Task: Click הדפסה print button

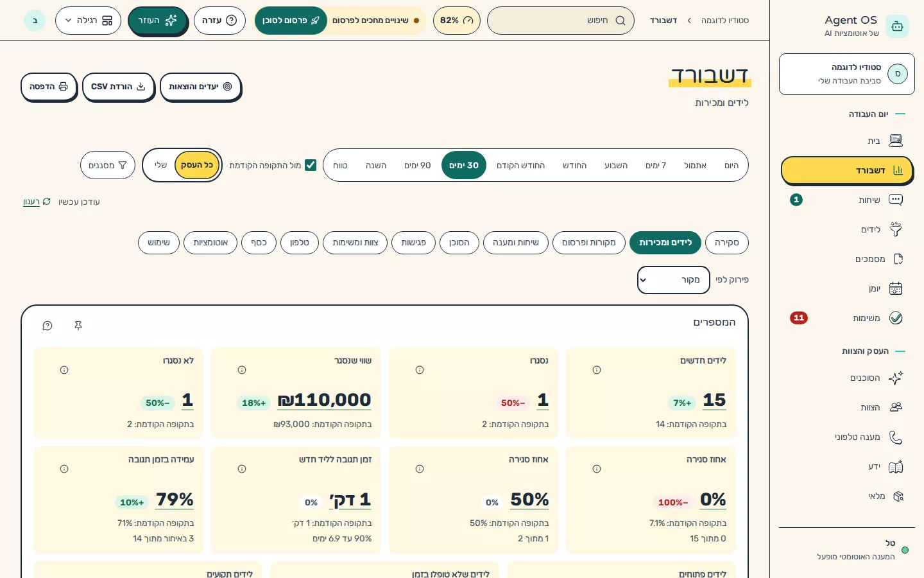Action: [x=49, y=87]
